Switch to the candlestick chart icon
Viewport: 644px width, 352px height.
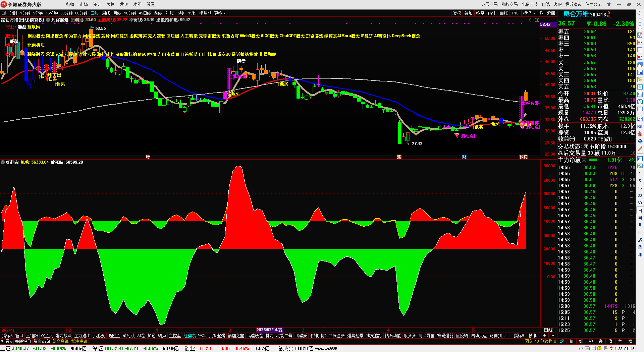[x=640, y=57]
